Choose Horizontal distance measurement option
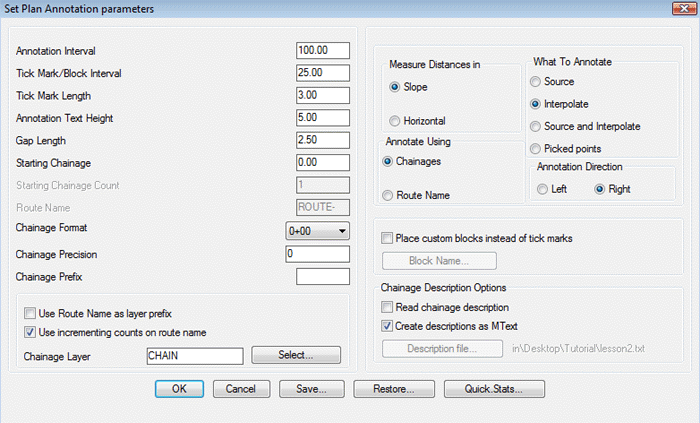This screenshot has width=700, height=423. point(395,121)
